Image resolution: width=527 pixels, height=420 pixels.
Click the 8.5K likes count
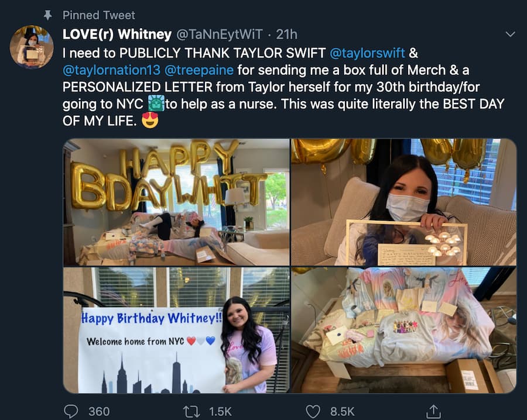pyautogui.click(x=342, y=411)
